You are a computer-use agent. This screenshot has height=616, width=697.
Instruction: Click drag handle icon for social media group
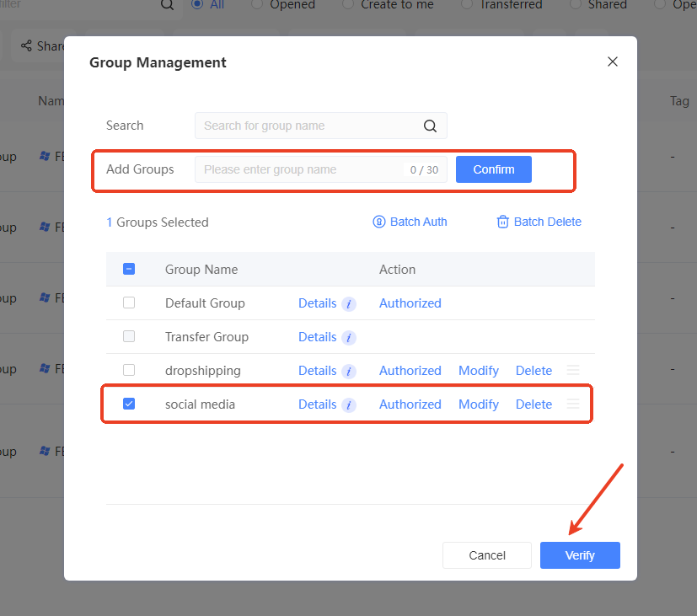coord(573,404)
